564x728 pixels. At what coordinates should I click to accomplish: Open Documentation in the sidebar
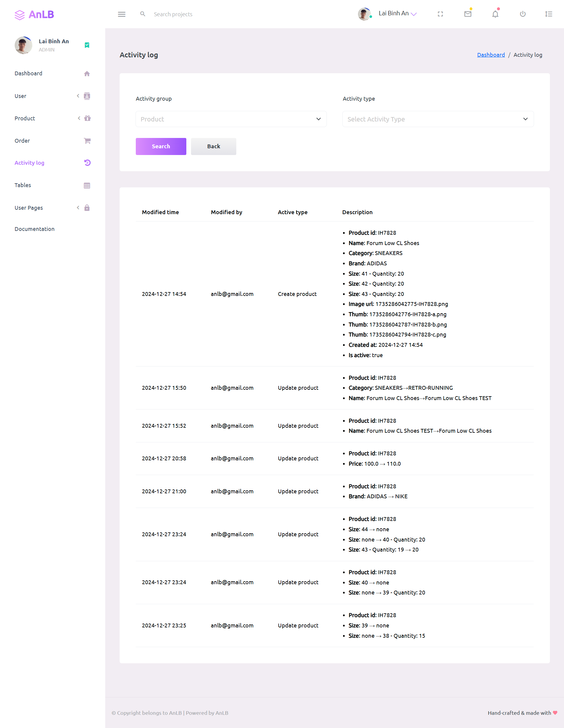tap(35, 229)
